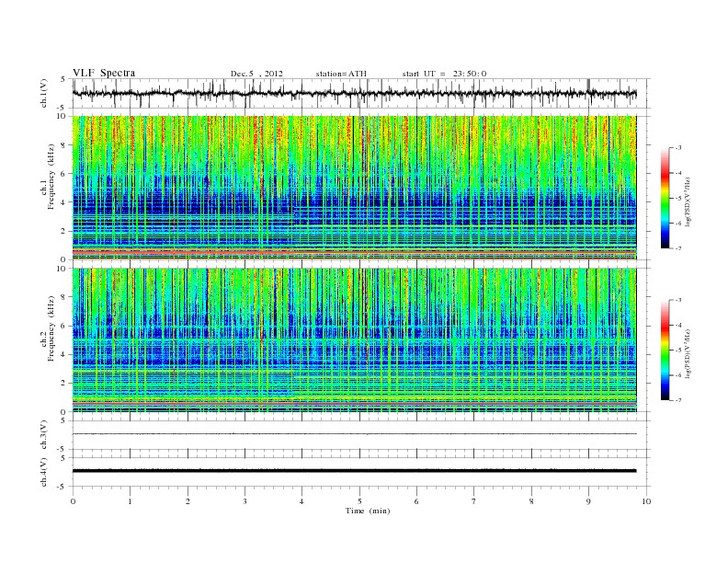Click the "-3" tick on ch.1 color bar
This screenshot has height=563, width=728.
(678, 148)
